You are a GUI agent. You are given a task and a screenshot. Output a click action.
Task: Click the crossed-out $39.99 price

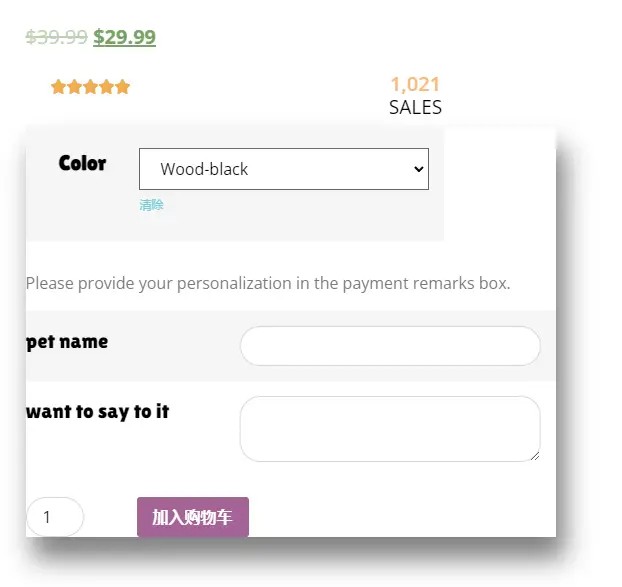[x=56, y=37]
